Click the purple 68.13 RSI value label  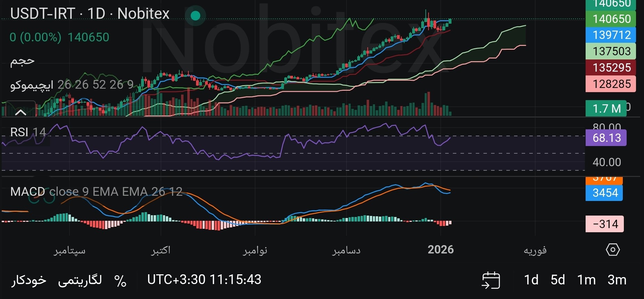click(606, 138)
